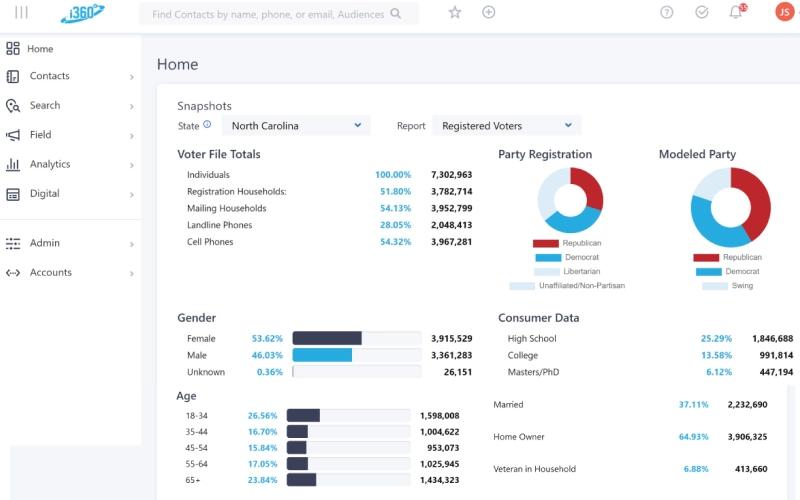Click the Swing swatch in Modeled Party legend
The height and width of the screenshot is (500, 800).
pos(715,286)
